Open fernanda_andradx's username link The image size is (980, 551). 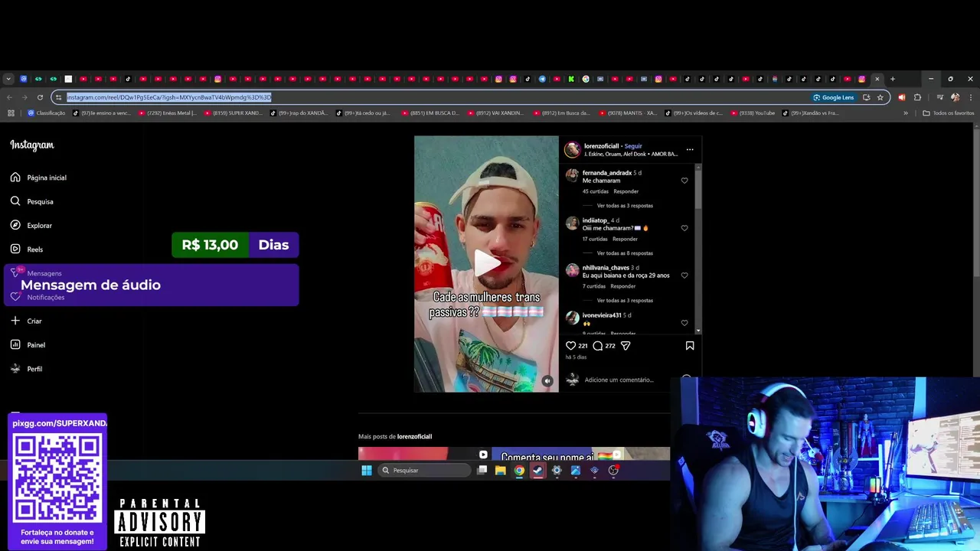tap(606, 173)
